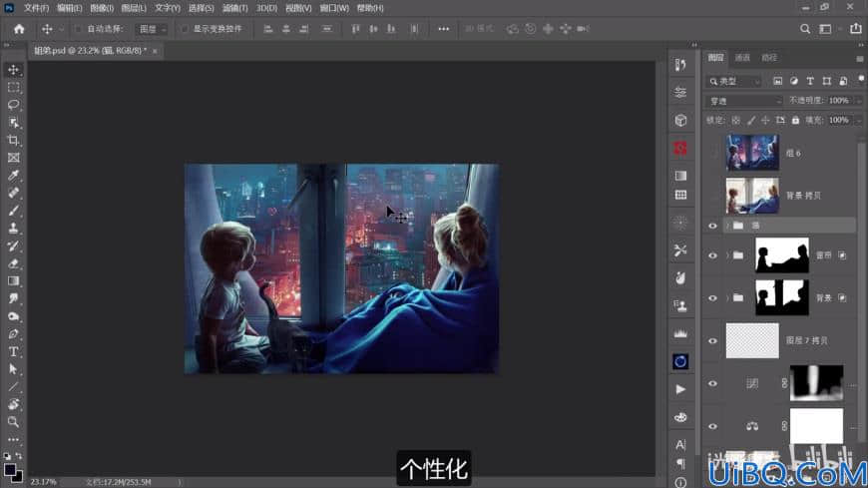Image resolution: width=868 pixels, height=488 pixels.
Task: Open the red plugin panel icon
Action: pyautogui.click(x=680, y=148)
